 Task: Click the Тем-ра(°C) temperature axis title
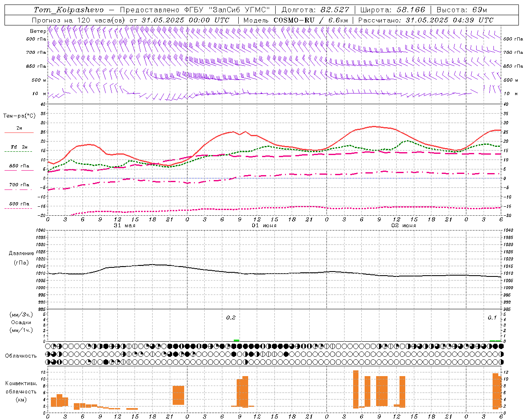coord(19,116)
